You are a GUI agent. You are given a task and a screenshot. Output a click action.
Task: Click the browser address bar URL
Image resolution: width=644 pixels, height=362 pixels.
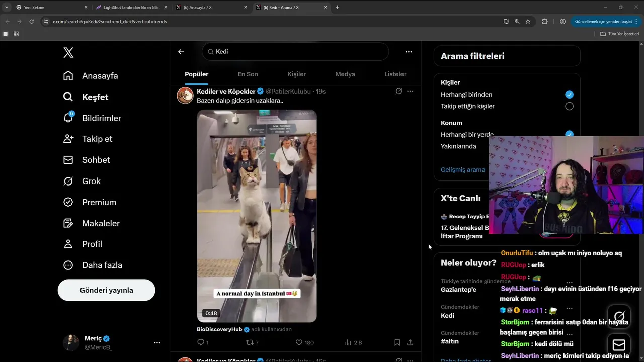[109, 22]
